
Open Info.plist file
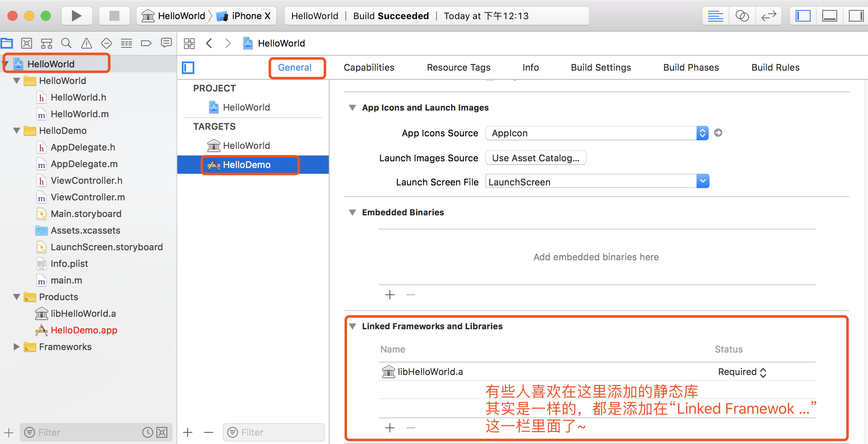tap(69, 264)
